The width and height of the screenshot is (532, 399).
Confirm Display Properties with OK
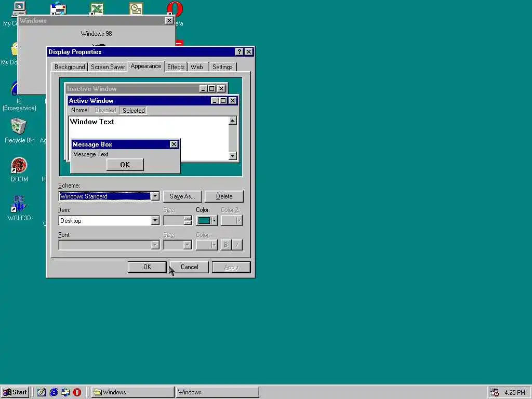coord(147,267)
